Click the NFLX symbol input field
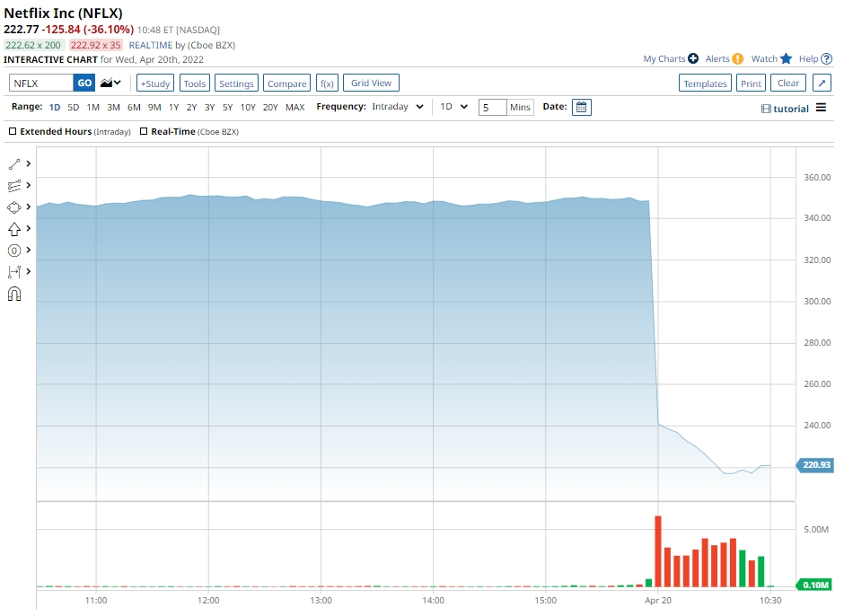Image resolution: width=844 pixels, height=616 pixels. click(x=41, y=83)
